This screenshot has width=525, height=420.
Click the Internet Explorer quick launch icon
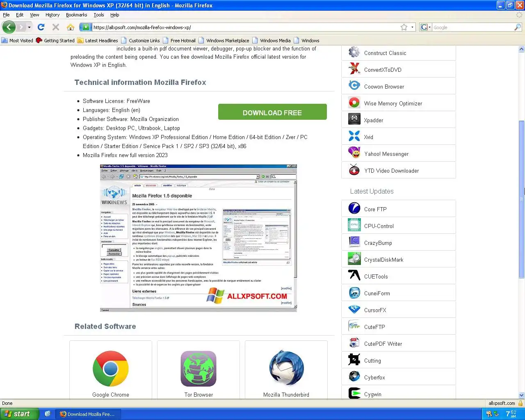point(48,414)
